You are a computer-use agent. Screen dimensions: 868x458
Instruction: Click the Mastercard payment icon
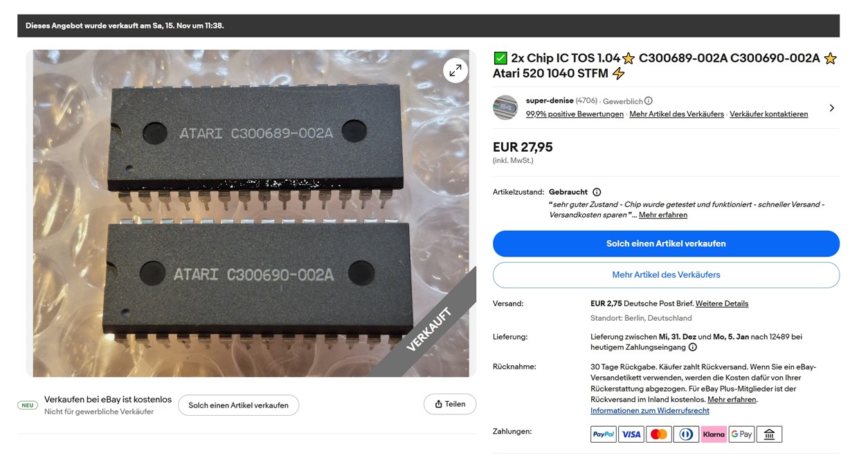tap(659, 434)
